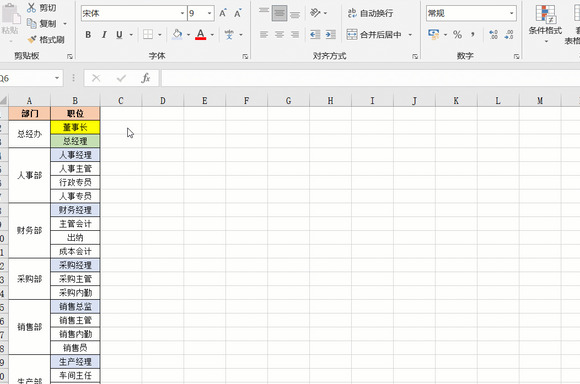The image size is (580, 384).
Task: Click the Increase Indent icon
Action: coord(331,35)
